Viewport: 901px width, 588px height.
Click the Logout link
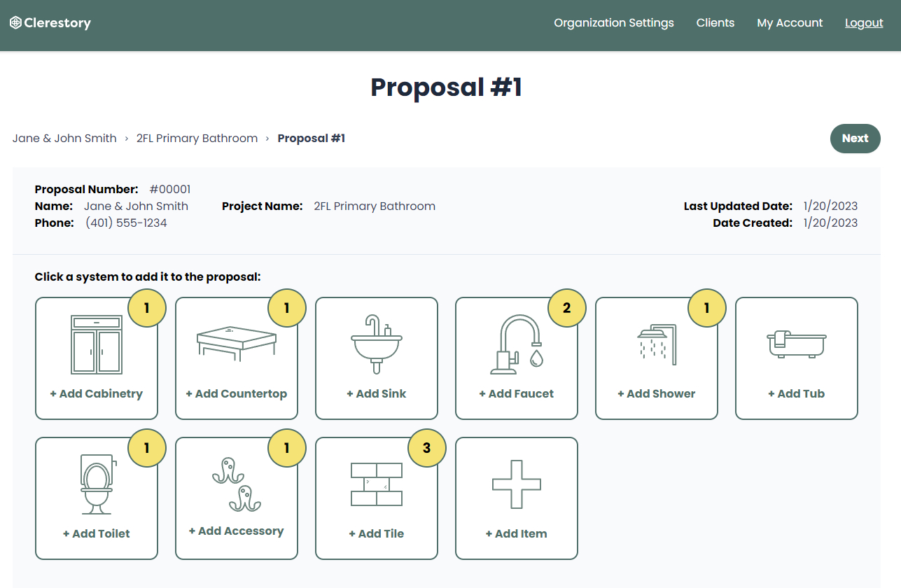[x=864, y=23]
